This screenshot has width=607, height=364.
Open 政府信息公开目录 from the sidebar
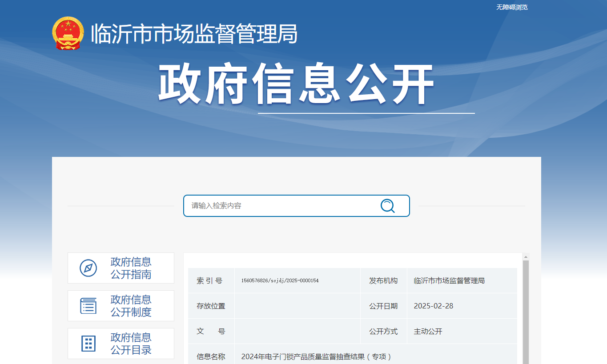click(131, 344)
